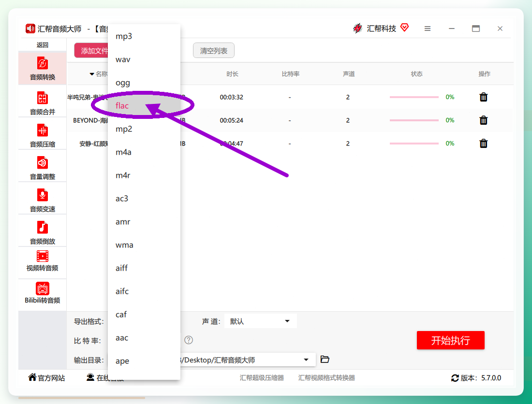Expand the output directory path dropdown
Viewport: 532px width, 404px height.
pyautogui.click(x=306, y=360)
